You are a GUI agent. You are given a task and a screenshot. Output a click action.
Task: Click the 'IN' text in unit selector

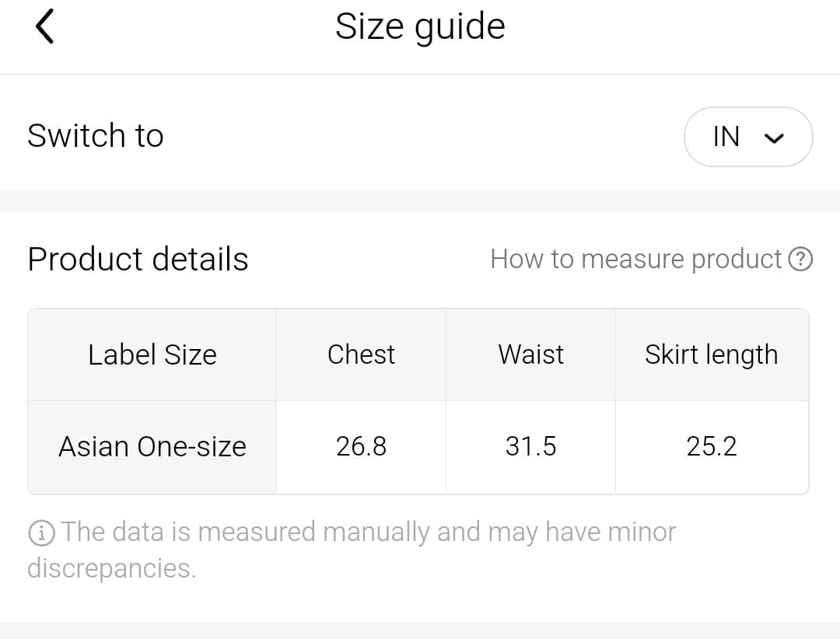coord(726,137)
